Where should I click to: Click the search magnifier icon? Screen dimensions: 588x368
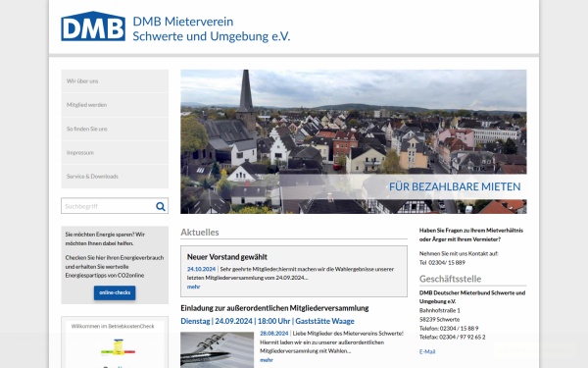click(161, 206)
